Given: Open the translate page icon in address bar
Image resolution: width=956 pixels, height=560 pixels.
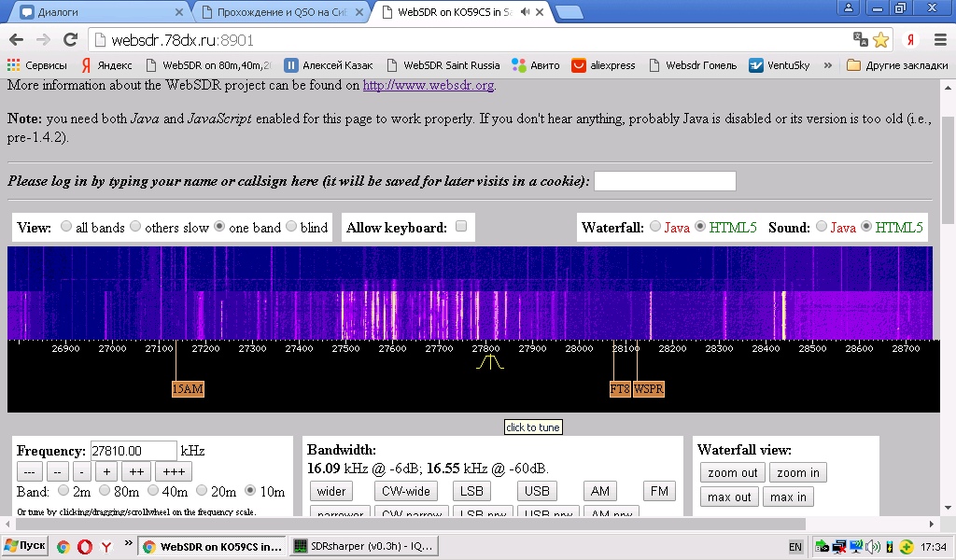Looking at the screenshot, I should (860, 39).
